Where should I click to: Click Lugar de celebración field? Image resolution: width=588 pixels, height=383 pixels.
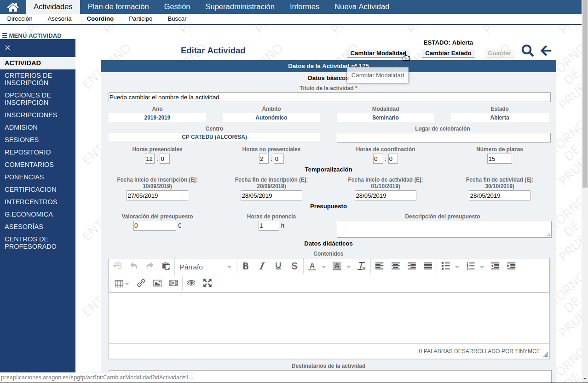[444, 138]
